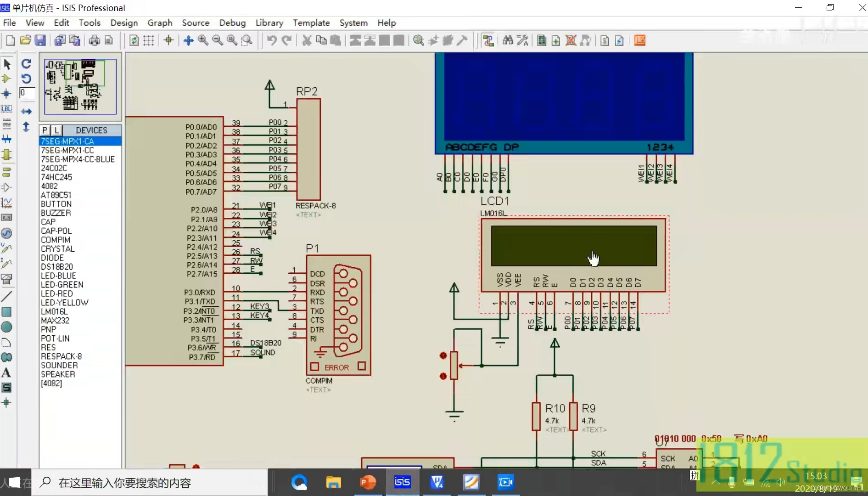Viewport: 868px width, 496px height.
Task: Open PowerPoint from the taskbar
Action: tap(368, 482)
